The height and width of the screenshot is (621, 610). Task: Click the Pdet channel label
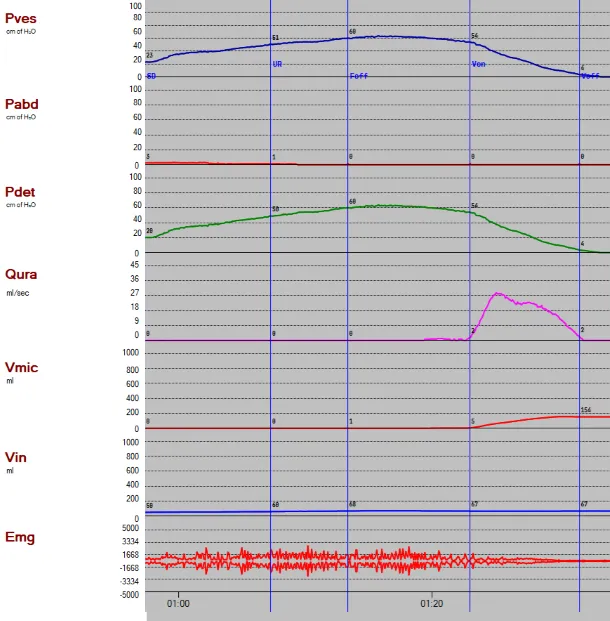[22, 191]
